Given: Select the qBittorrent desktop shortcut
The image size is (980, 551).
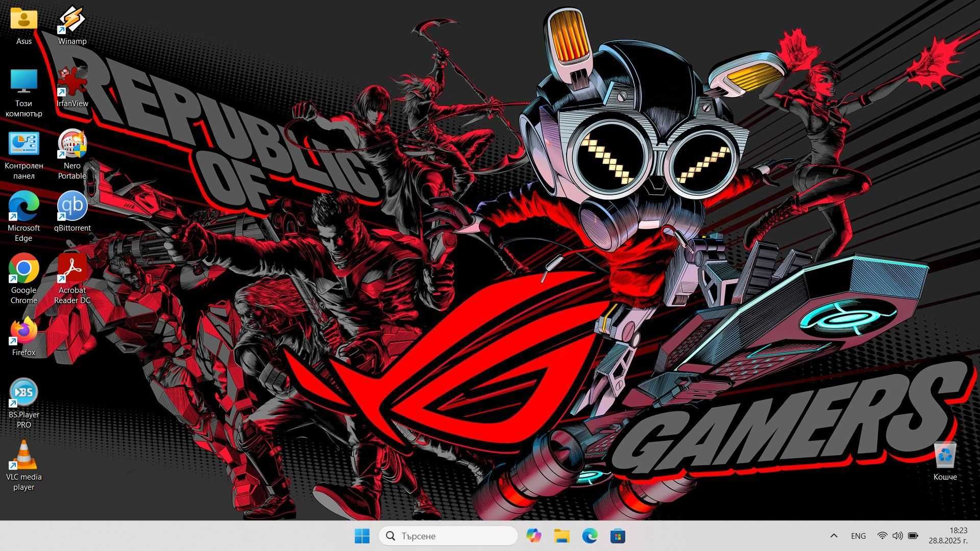Looking at the screenshot, I should tap(72, 212).
